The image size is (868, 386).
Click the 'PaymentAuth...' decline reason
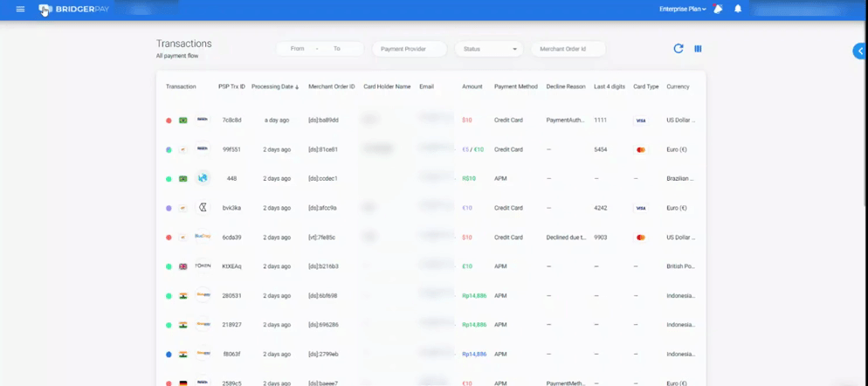point(565,121)
